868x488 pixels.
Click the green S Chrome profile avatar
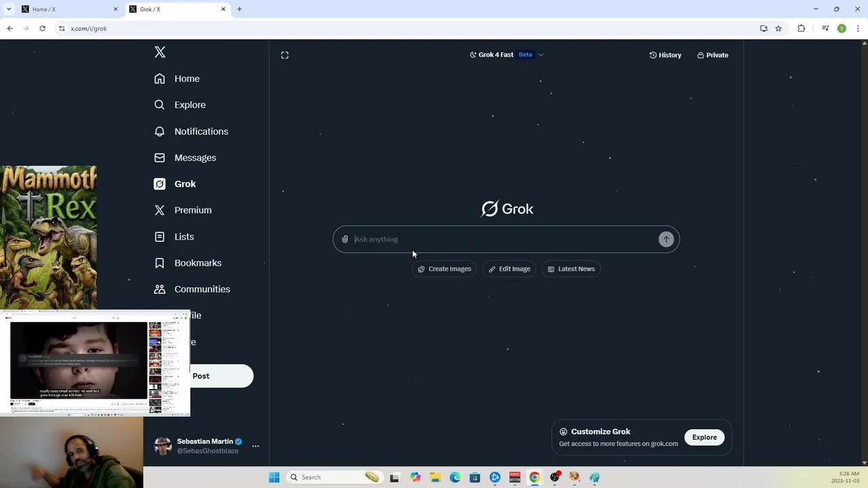[x=842, y=28]
